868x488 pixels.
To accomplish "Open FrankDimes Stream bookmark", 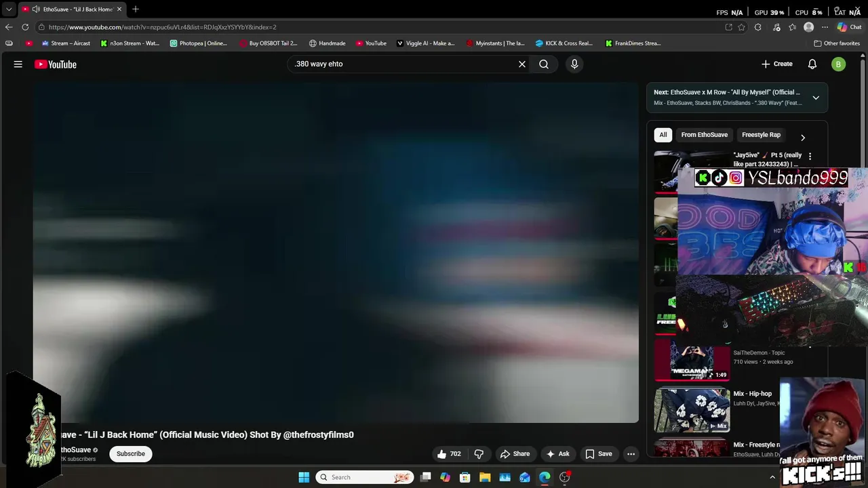I will [633, 43].
